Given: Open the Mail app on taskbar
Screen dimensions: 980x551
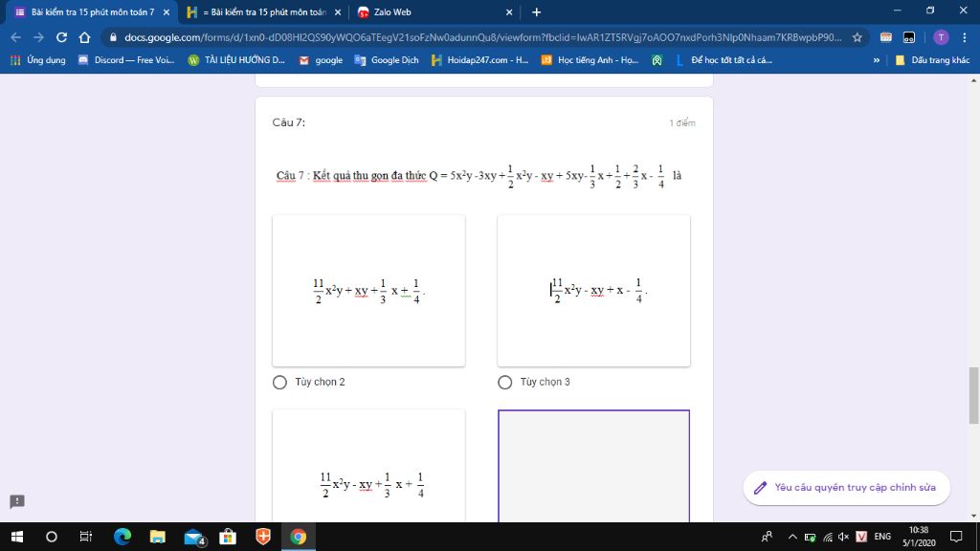Looking at the screenshot, I should point(193,537).
